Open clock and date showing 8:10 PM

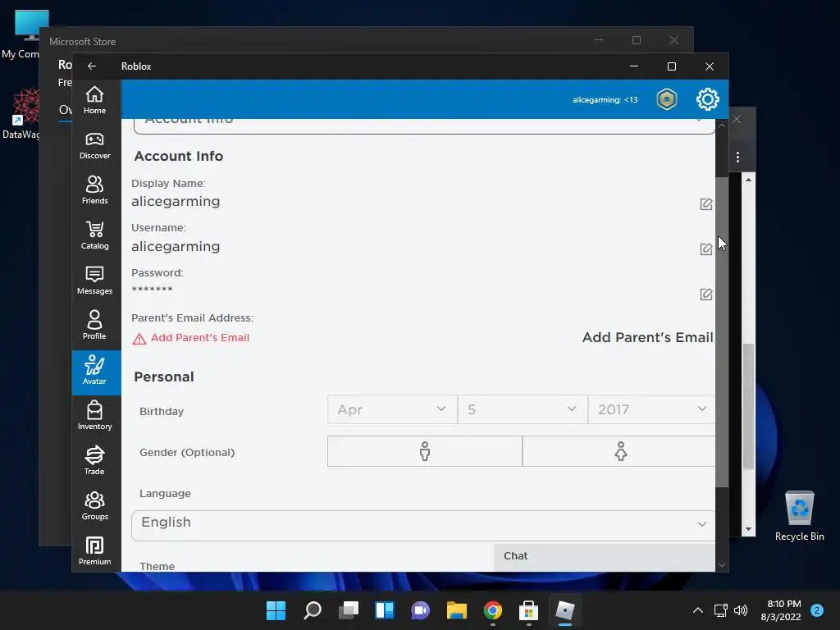(781, 610)
